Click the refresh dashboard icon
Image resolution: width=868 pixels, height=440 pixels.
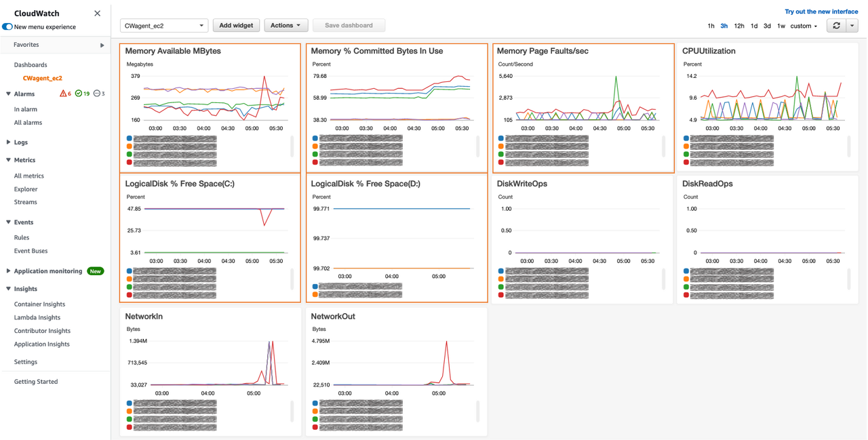click(837, 25)
